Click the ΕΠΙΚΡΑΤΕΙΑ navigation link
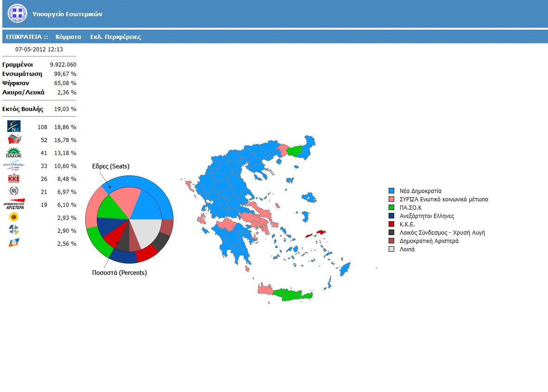This screenshot has height=392, width=548. pyautogui.click(x=27, y=37)
